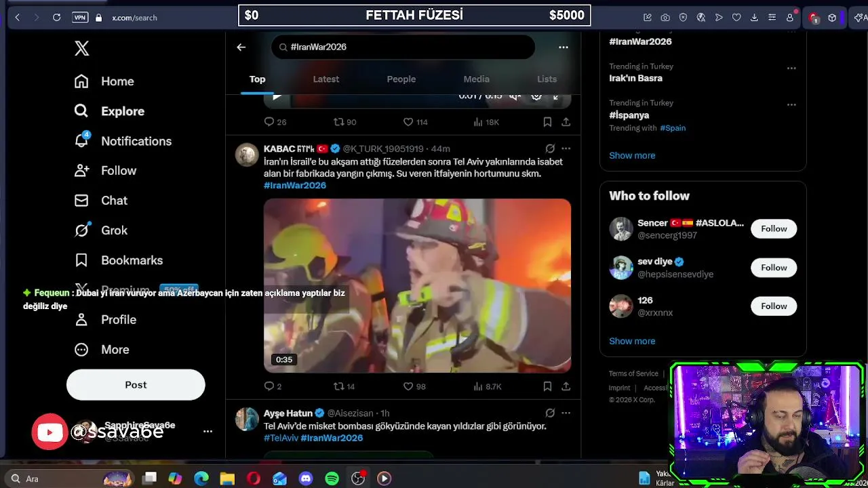Open options for Irak'ın Basra trend
Viewport: 868px width, 488px height.
pos(791,68)
